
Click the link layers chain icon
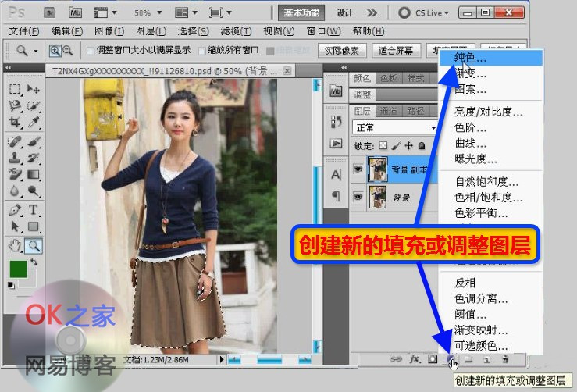click(x=396, y=359)
